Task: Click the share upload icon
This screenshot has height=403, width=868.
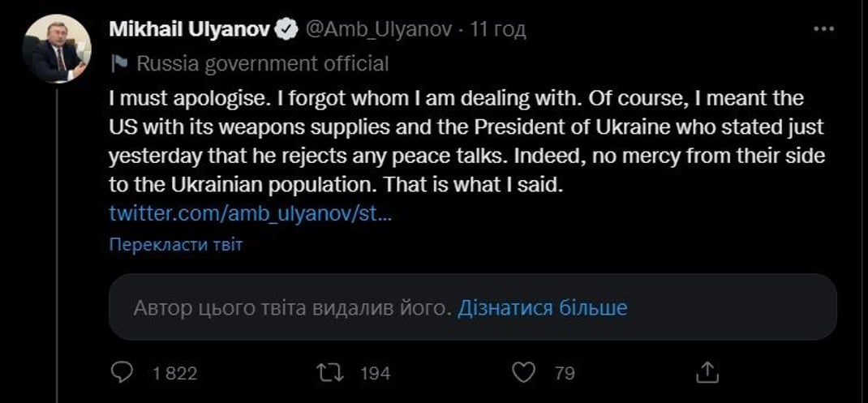Action: pyautogui.click(x=707, y=372)
